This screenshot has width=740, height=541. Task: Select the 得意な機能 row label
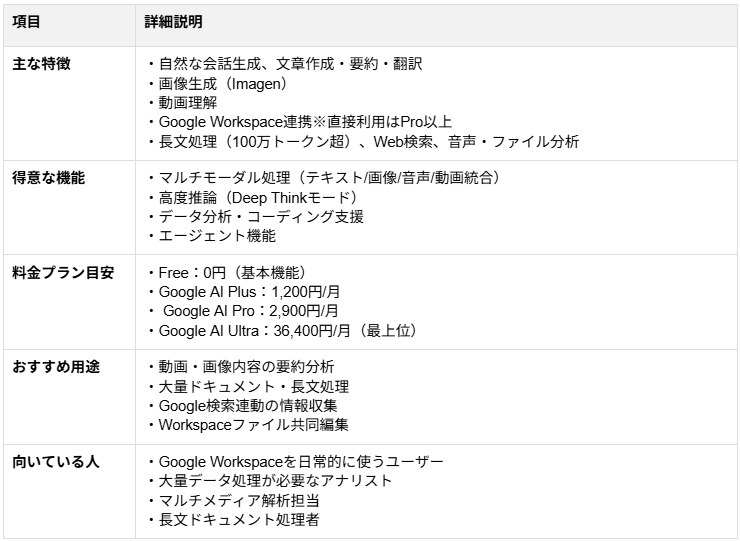click(x=48, y=178)
